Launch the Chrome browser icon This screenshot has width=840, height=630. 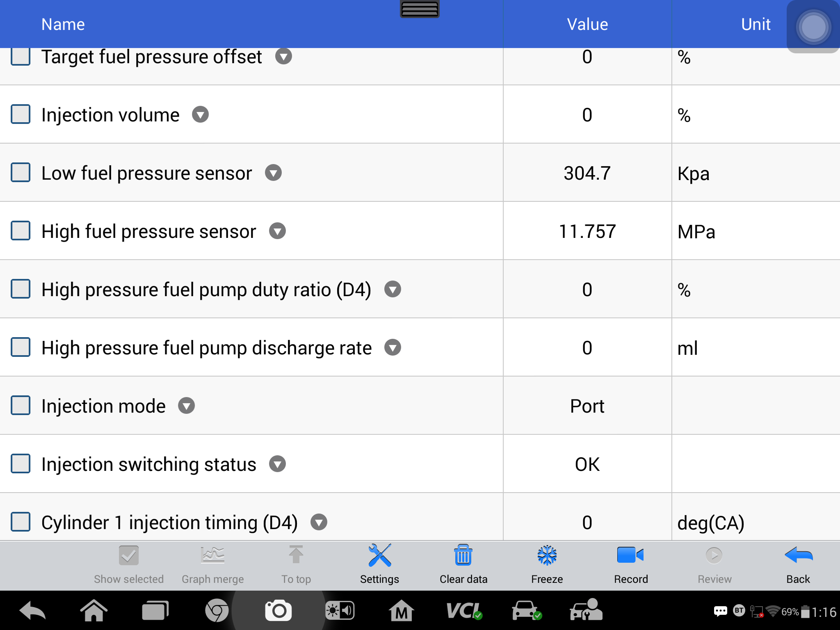click(x=217, y=611)
